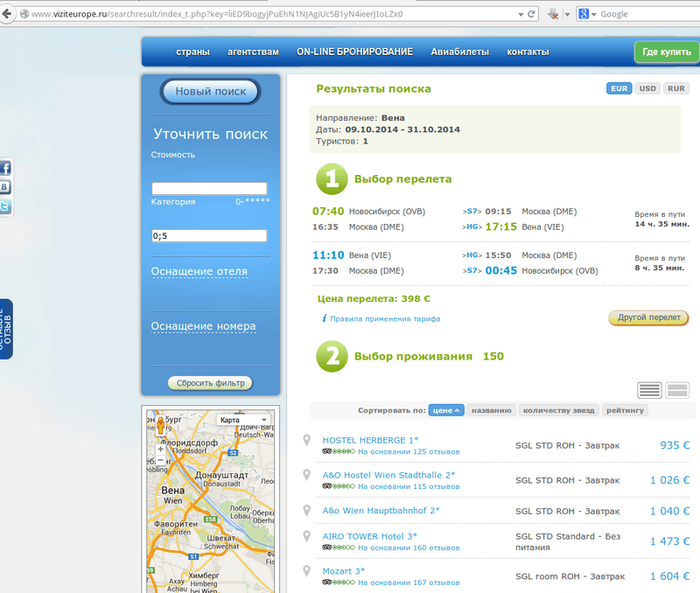The image size is (700, 593).
Task: Switch to large card view icon
Action: click(676, 390)
